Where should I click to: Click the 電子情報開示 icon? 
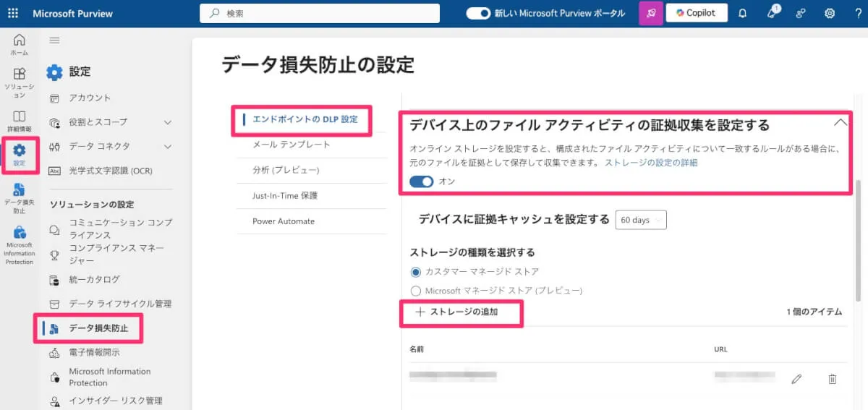tap(54, 353)
